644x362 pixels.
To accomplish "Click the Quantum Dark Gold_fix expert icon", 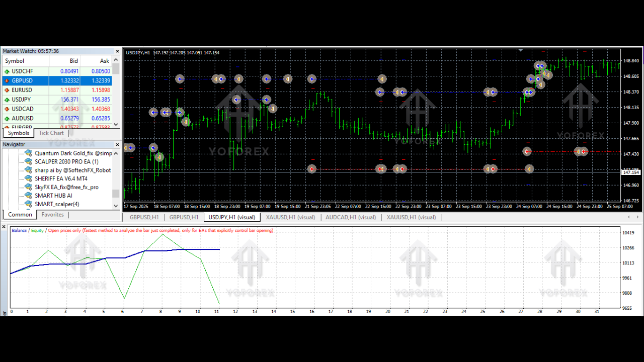I will 28,153.
